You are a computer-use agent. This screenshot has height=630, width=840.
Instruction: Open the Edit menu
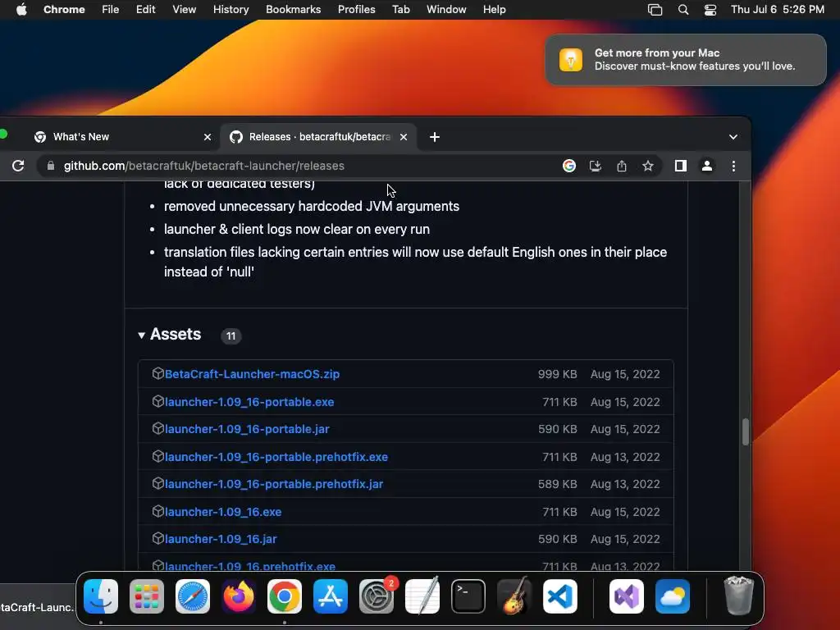pos(146,10)
